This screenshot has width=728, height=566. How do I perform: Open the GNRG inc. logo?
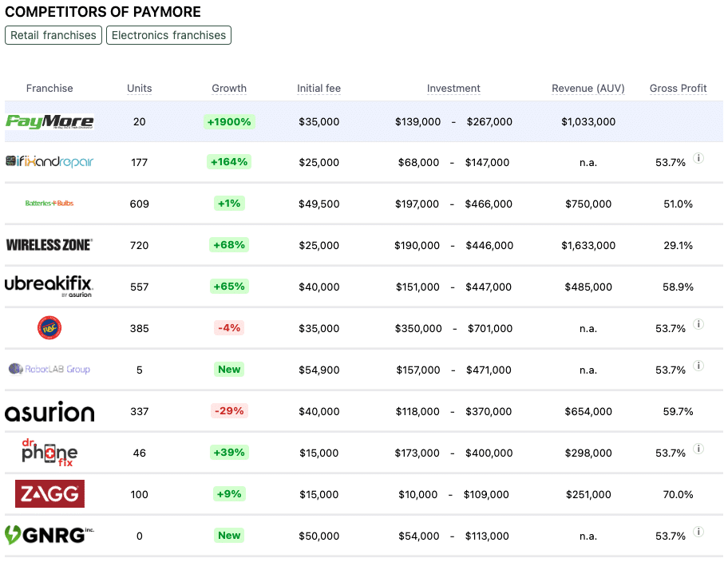point(49,535)
